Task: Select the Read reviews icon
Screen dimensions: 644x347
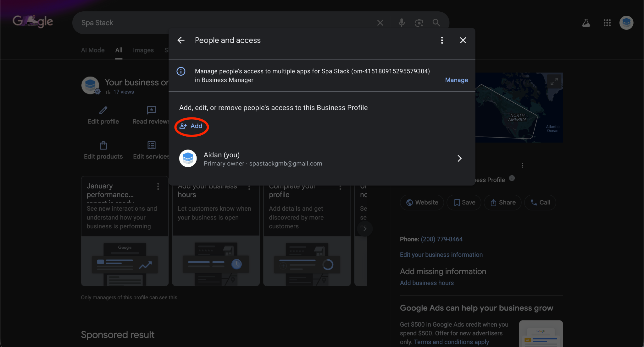Action: coord(151,110)
